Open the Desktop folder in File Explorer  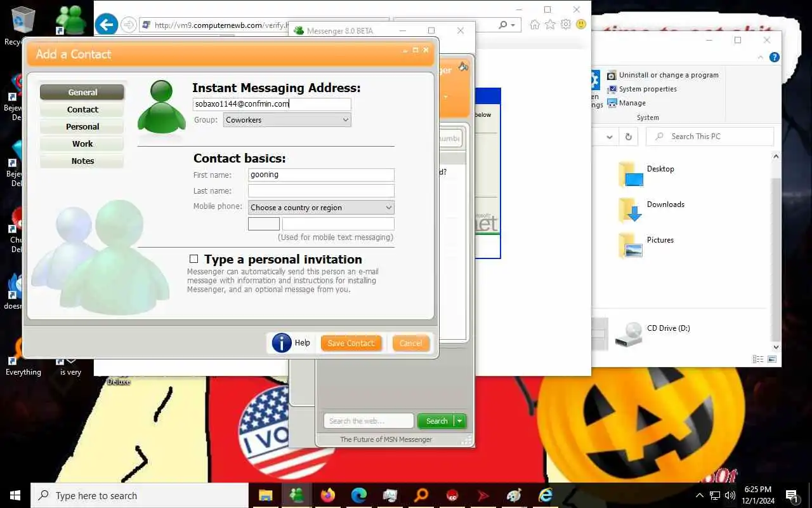[x=647, y=173]
